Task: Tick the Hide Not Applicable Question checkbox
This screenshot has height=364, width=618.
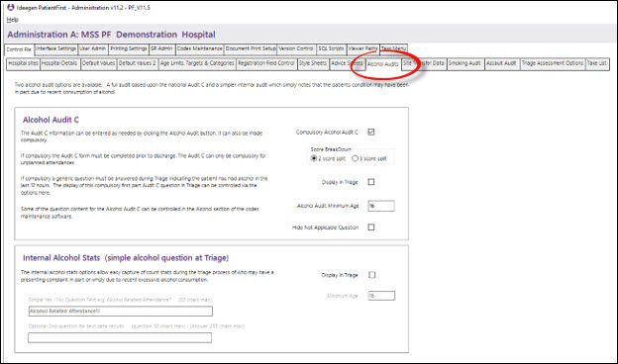Action: (371, 227)
